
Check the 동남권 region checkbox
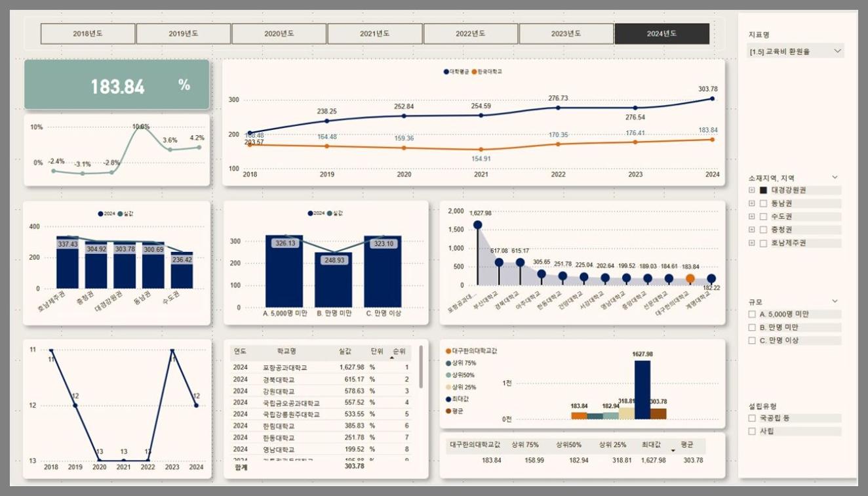[x=763, y=203]
